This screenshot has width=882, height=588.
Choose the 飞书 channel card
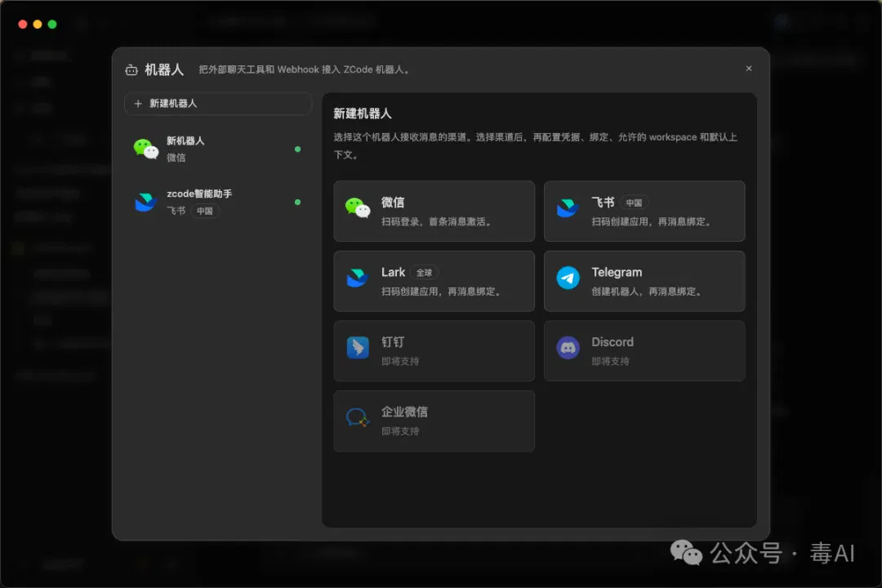(644, 211)
